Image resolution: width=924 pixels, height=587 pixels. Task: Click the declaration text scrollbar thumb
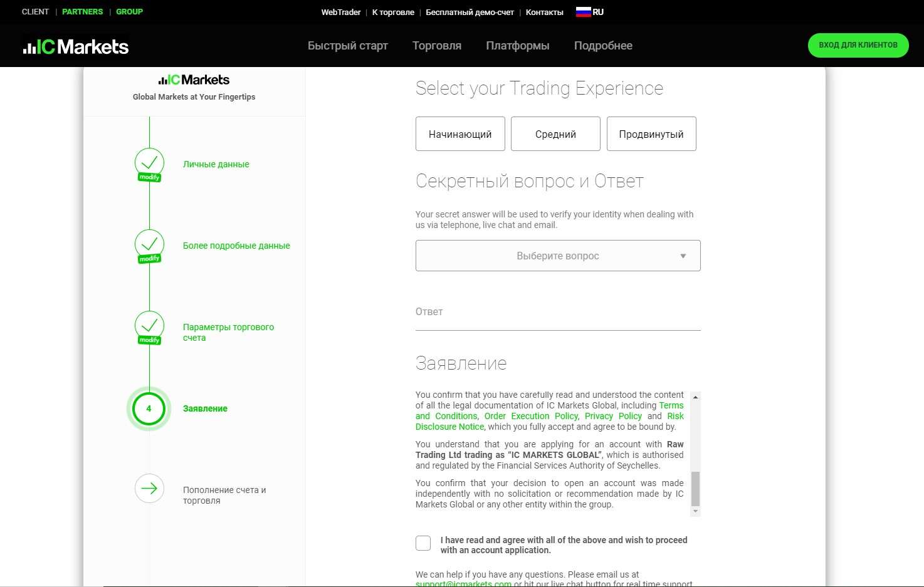click(695, 489)
